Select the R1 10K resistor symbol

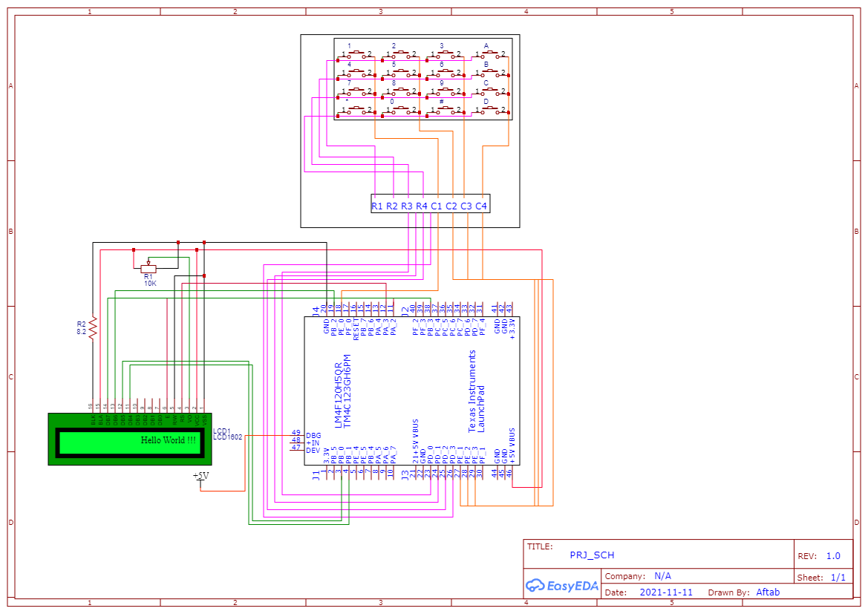149,269
